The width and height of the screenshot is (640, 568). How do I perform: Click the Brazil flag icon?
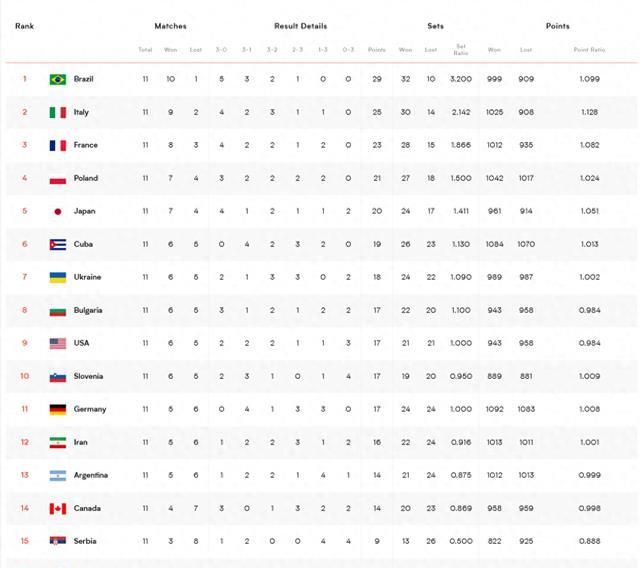(x=58, y=79)
